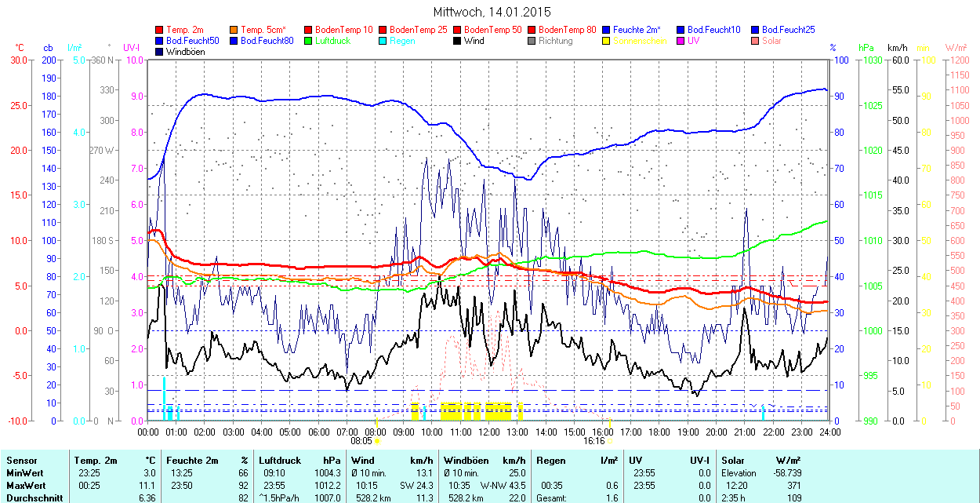Click the Durchschnitt row label

pyautogui.click(x=32, y=498)
